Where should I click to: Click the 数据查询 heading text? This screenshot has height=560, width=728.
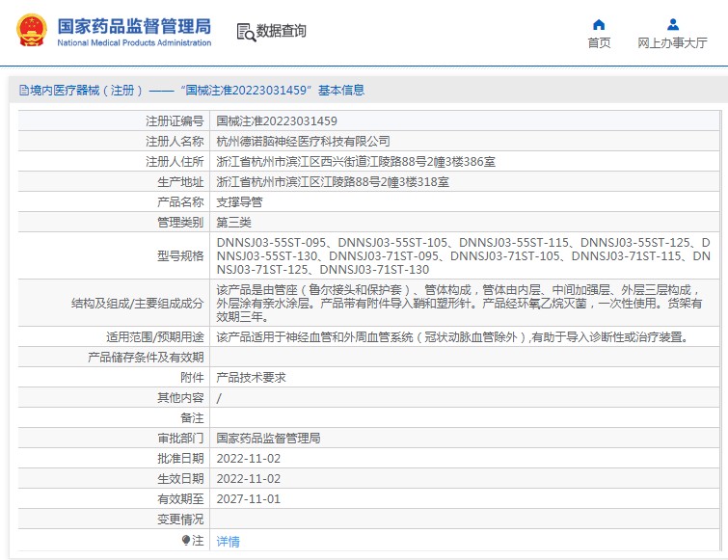281,31
